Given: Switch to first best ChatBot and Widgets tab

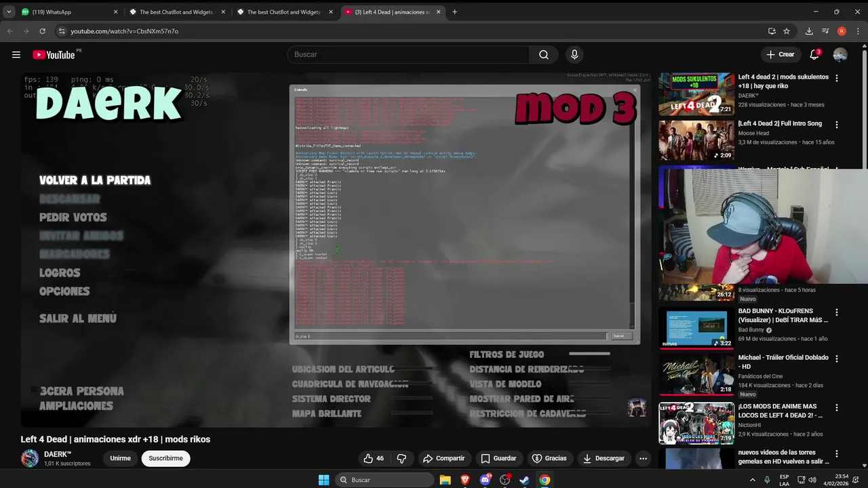Looking at the screenshot, I should 177,12.
